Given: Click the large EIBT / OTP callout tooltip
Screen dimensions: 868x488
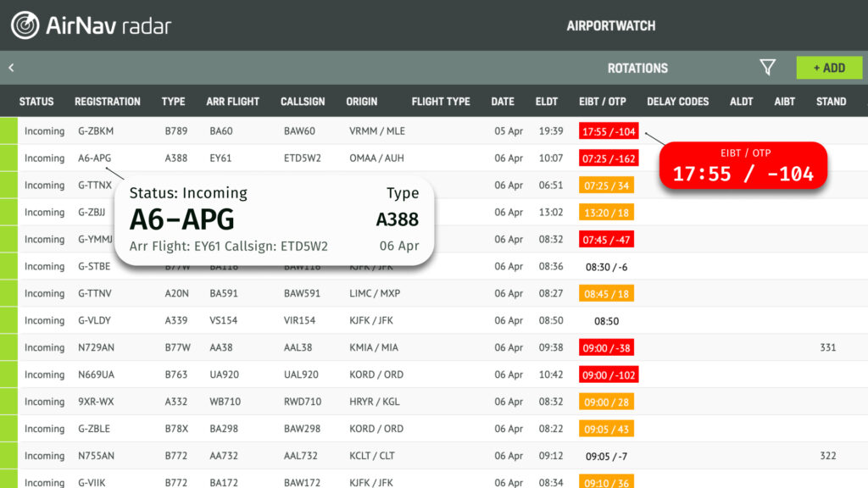Looking at the screenshot, I should click(743, 166).
